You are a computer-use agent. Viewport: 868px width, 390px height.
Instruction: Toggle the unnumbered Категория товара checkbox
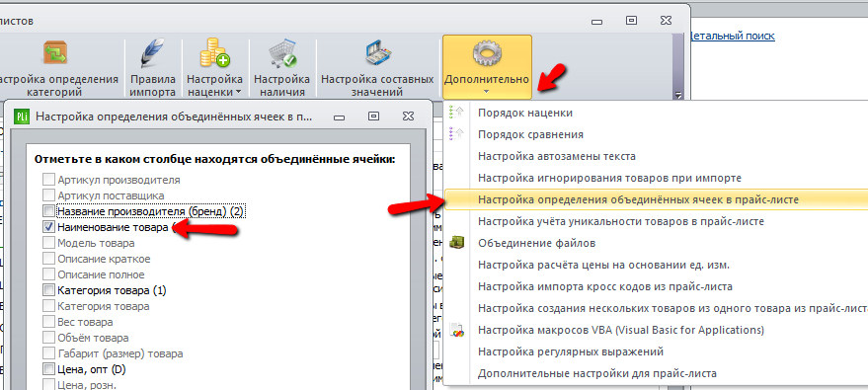click(x=49, y=306)
